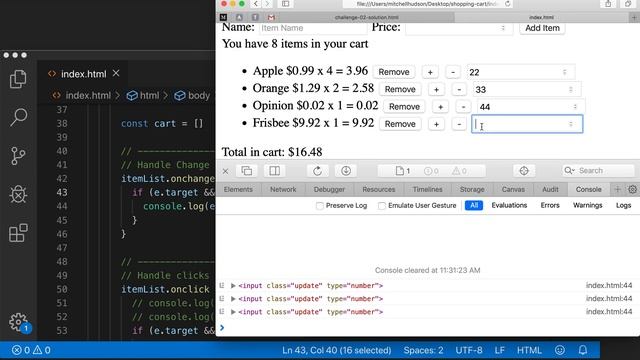
Task: Change the LF line ending setting
Action: (x=500, y=350)
